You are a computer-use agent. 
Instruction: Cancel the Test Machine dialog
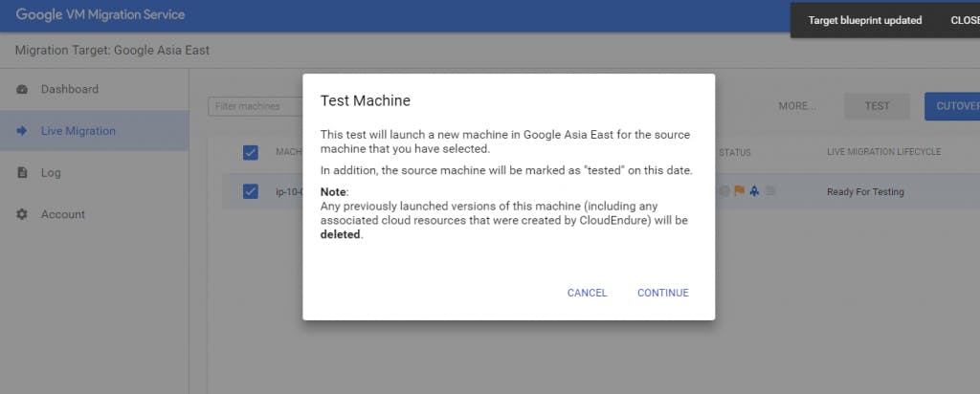(587, 293)
